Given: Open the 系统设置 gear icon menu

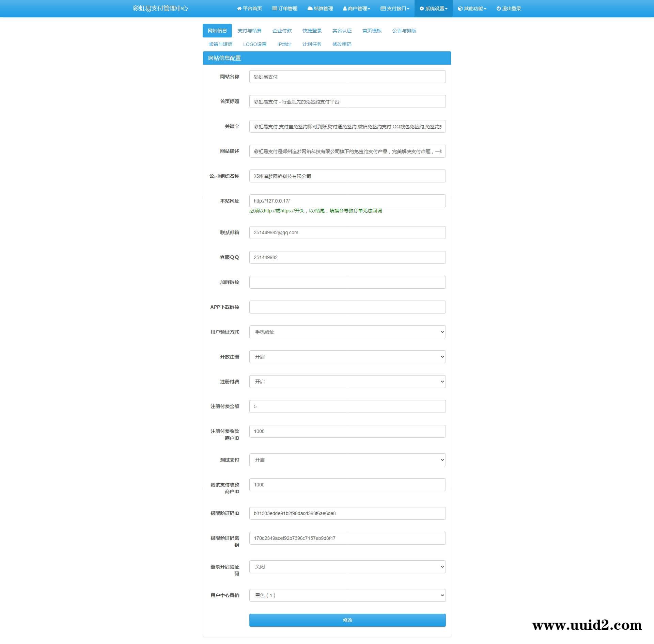Looking at the screenshot, I should coord(422,9).
